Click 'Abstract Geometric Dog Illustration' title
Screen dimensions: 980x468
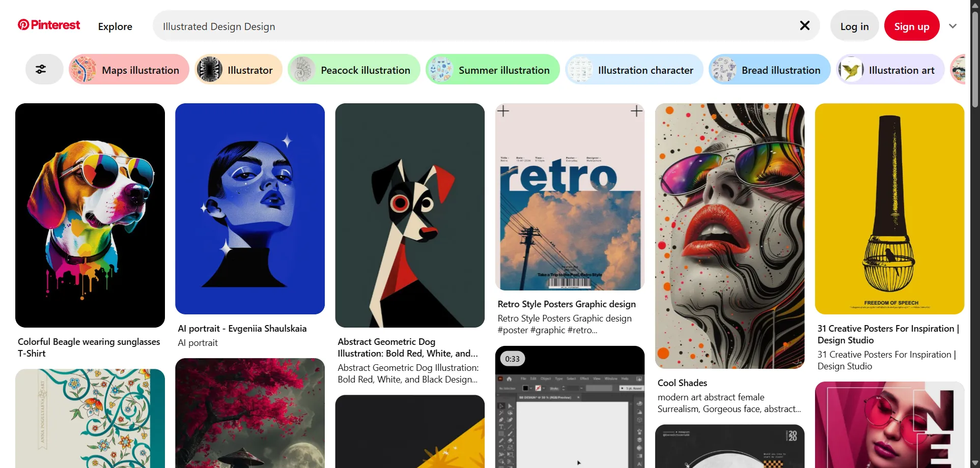point(408,347)
